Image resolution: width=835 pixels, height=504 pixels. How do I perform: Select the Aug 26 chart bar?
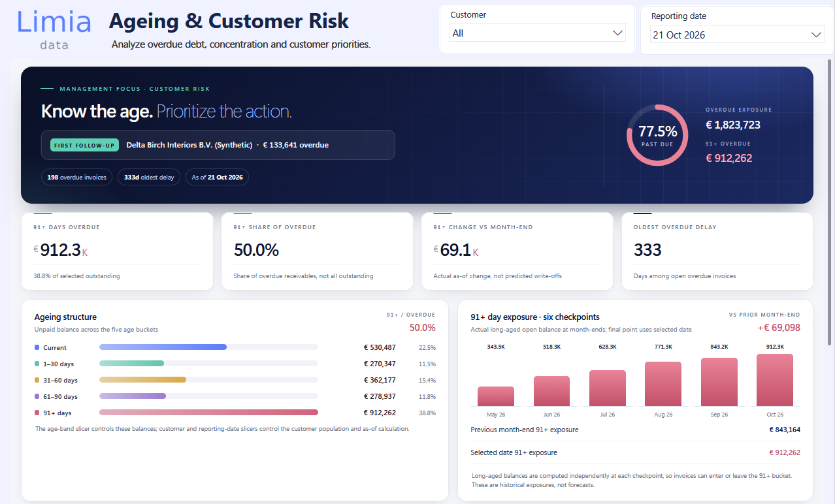pyautogui.click(x=663, y=384)
